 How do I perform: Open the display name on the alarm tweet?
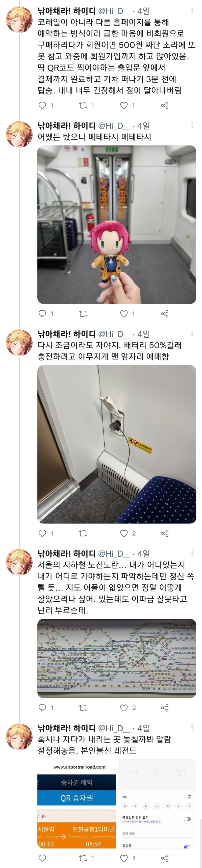click(x=67, y=728)
